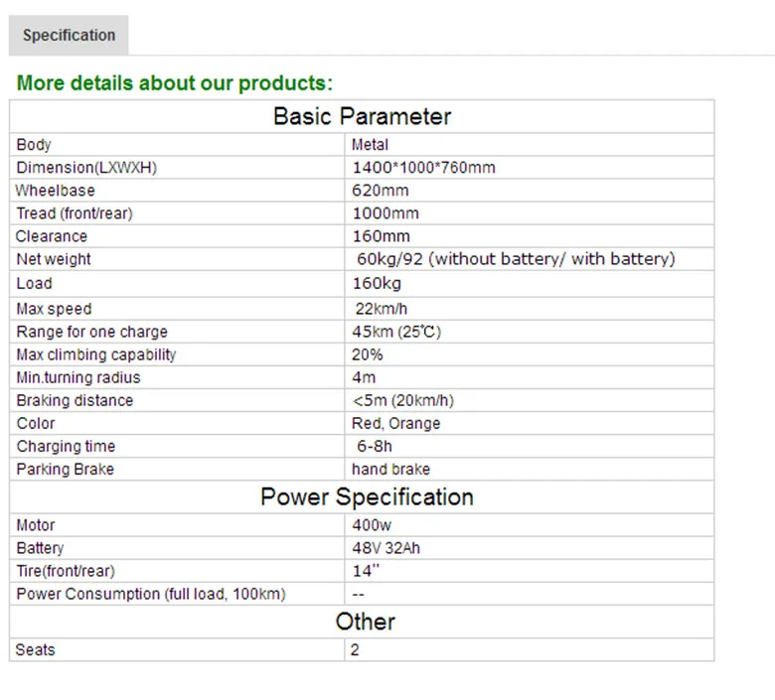
Task: Click the Red, Orange color value
Action: pyautogui.click(x=395, y=423)
